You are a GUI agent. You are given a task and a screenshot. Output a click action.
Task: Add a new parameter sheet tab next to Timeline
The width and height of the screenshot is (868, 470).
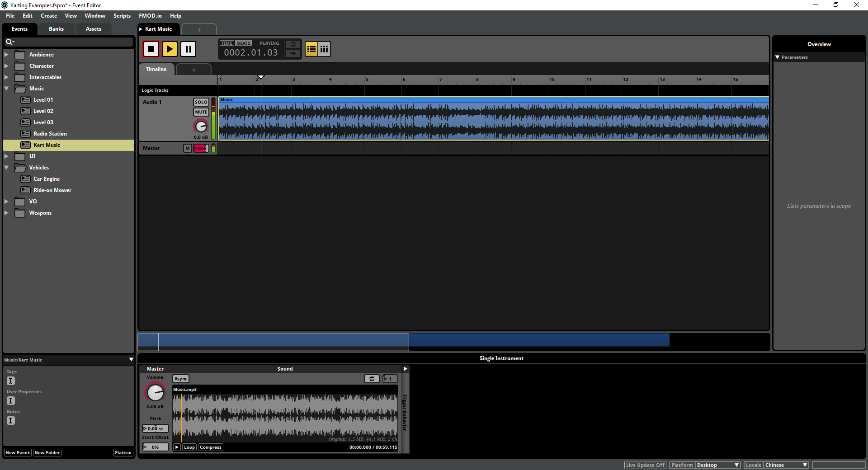pyautogui.click(x=193, y=70)
